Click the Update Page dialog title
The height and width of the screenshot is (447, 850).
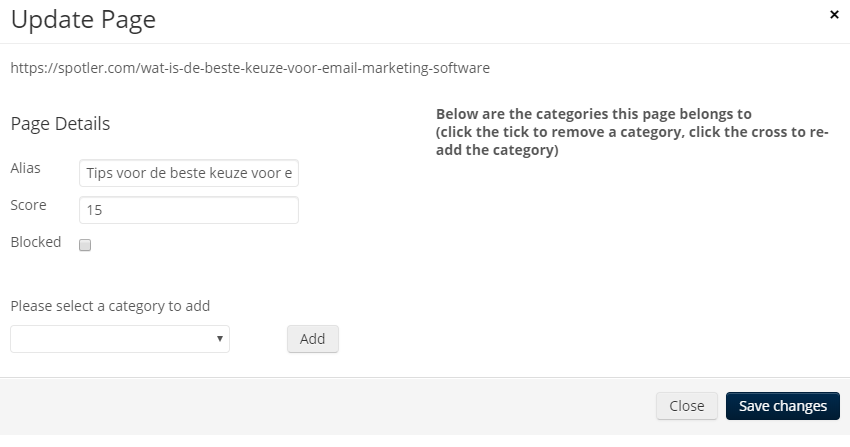click(83, 20)
